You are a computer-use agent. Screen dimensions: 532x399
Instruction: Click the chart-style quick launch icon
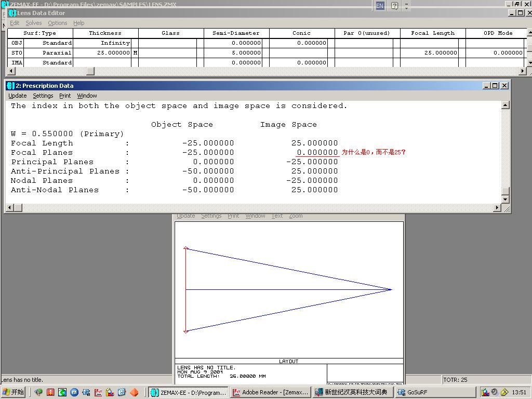tap(110, 392)
